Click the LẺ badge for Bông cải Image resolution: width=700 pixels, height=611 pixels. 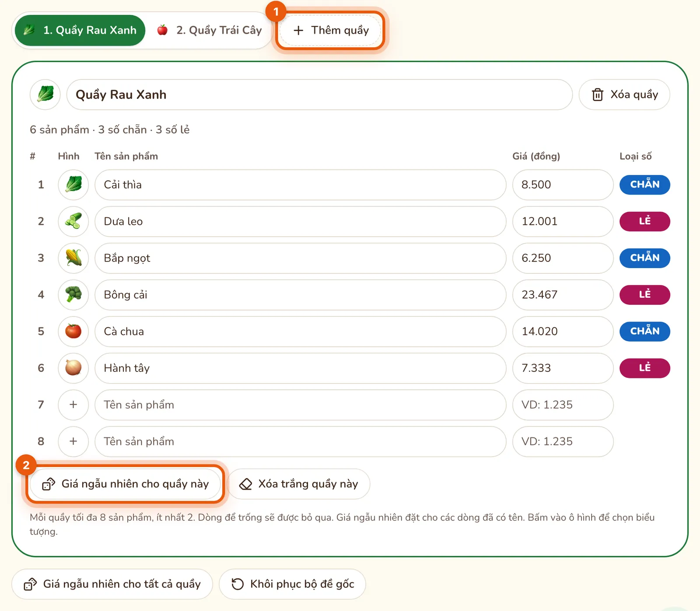coord(645,295)
